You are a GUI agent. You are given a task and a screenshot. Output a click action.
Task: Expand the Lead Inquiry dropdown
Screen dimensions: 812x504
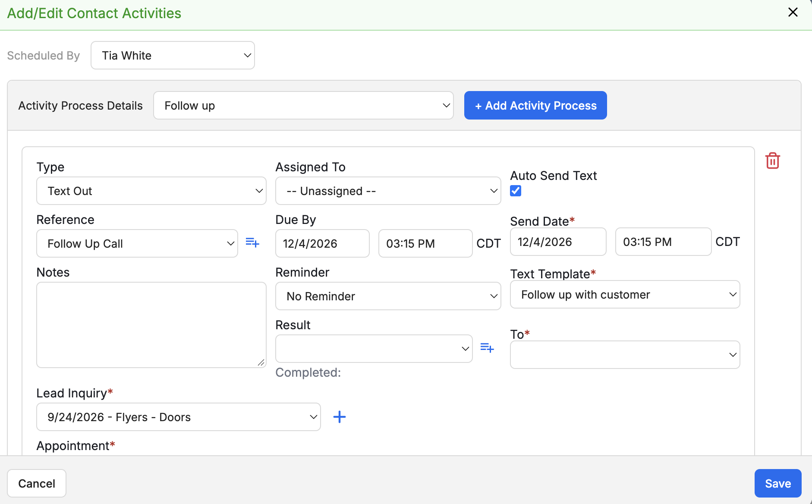179,417
